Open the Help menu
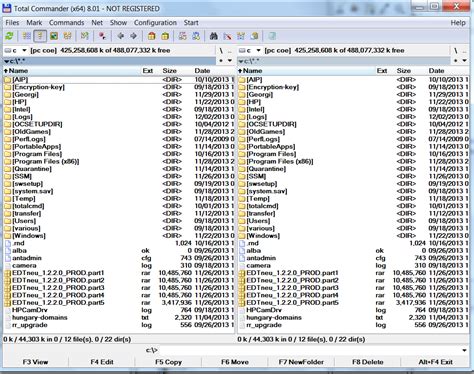474x374 pixels. (458, 23)
